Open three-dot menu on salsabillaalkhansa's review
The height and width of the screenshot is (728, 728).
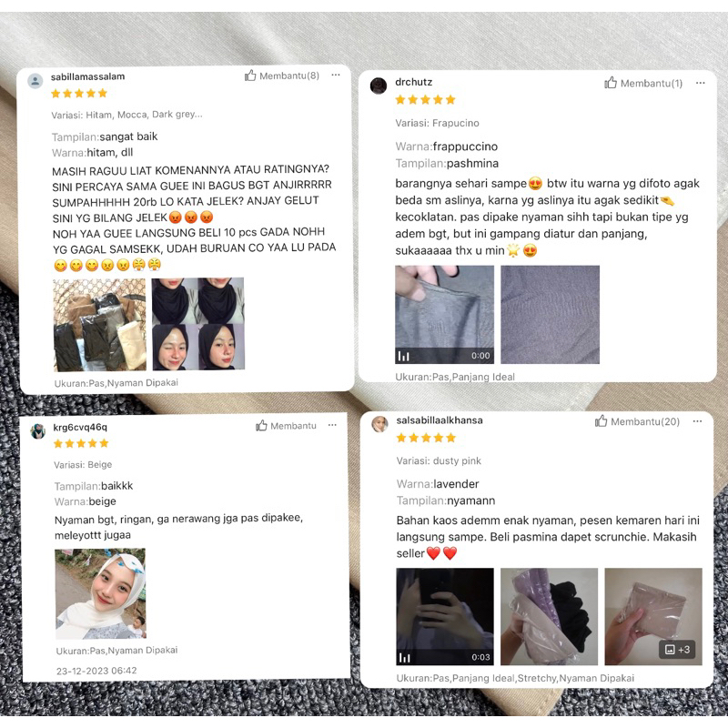697,421
